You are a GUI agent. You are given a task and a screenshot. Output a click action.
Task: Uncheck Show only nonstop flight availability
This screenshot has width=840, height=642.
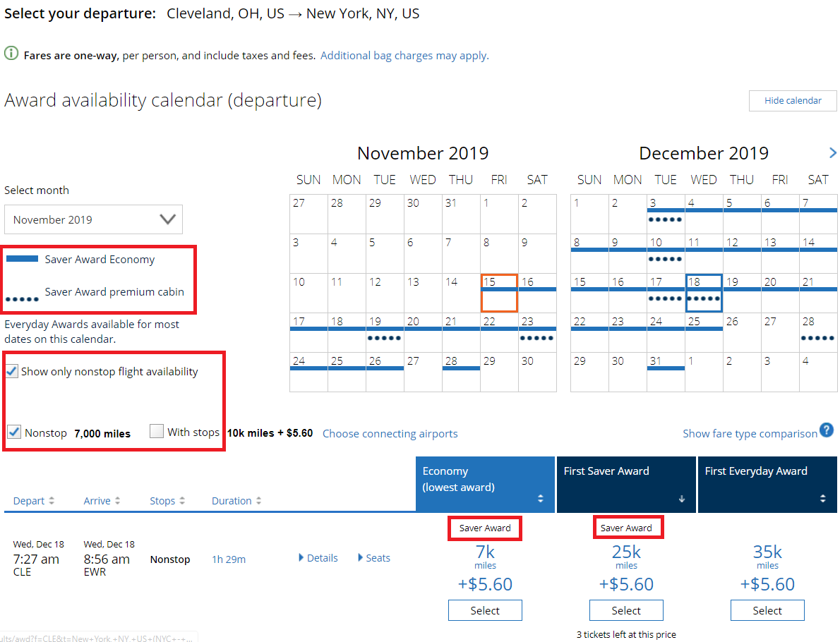point(13,371)
